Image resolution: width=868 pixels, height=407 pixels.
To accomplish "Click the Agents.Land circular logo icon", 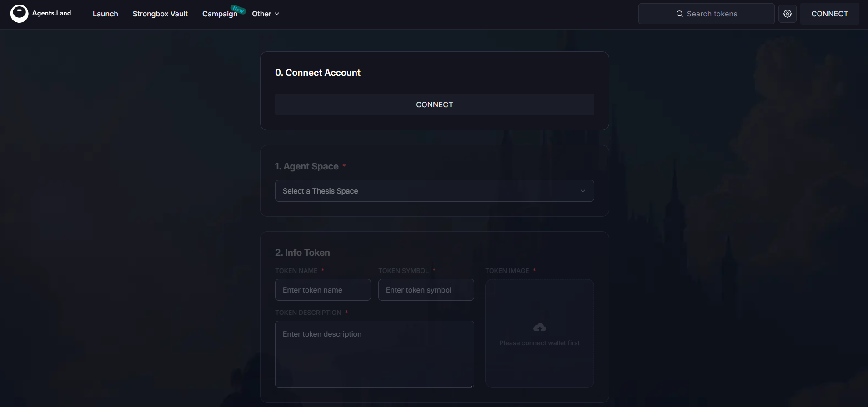I will pos(19,14).
